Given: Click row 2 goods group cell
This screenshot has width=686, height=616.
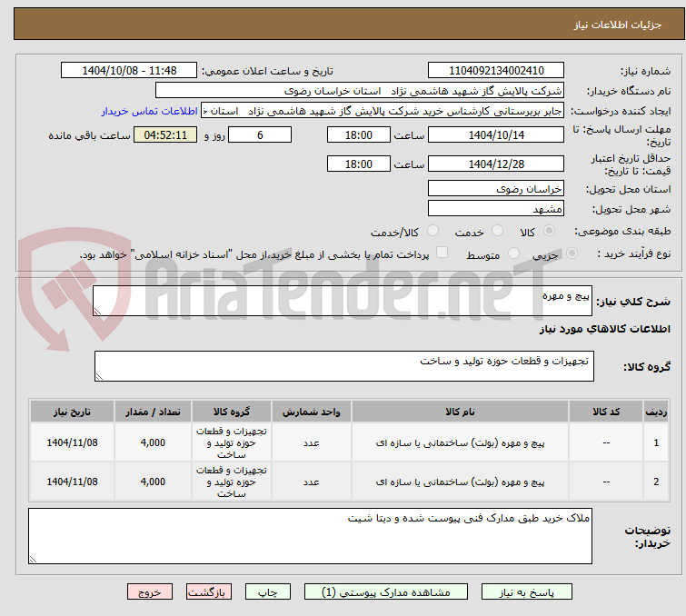Looking at the screenshot, I should pyautogui.click(x=232, y=482).
